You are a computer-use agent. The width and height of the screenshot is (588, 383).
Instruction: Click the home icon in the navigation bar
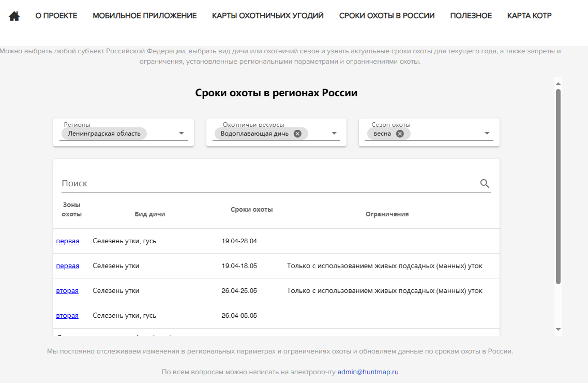pyautogui.click(x=13, y=15)
